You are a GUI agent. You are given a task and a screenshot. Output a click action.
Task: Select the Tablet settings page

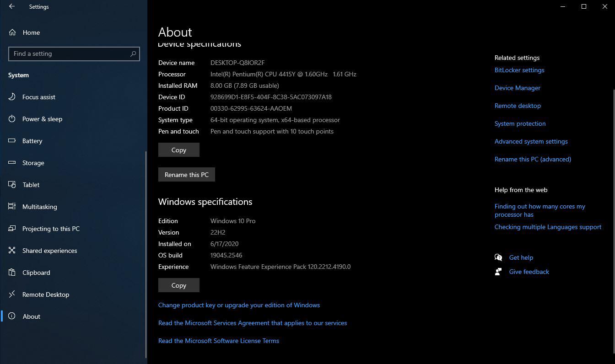(31, 185)
